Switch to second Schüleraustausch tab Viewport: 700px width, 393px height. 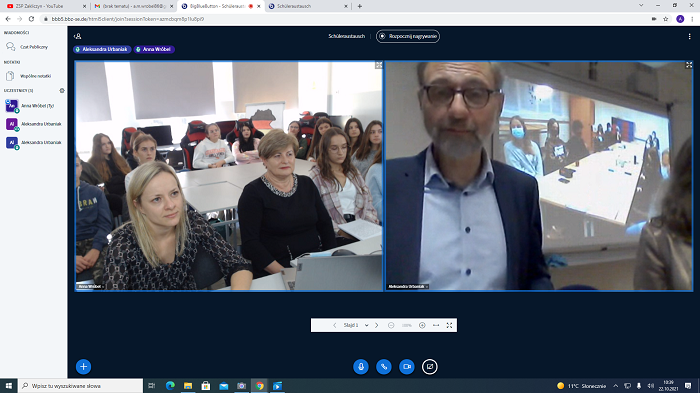307,6
